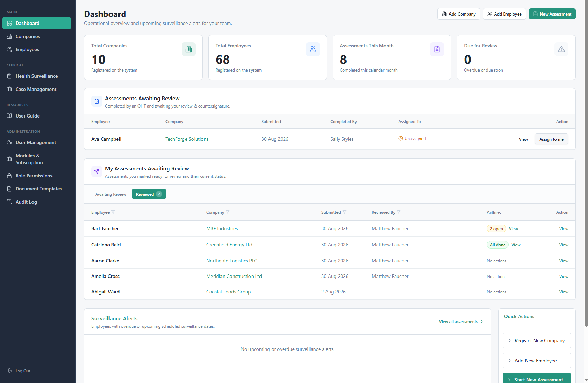Click the Due for Review warning triangle icon
The image size is (588, 383).
click(x=561, y=49)
